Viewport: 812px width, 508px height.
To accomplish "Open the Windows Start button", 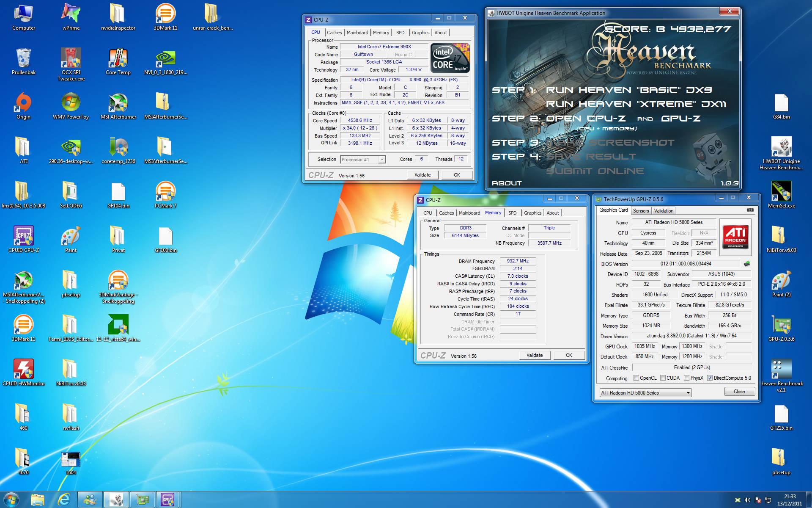I will click(11, 500).
